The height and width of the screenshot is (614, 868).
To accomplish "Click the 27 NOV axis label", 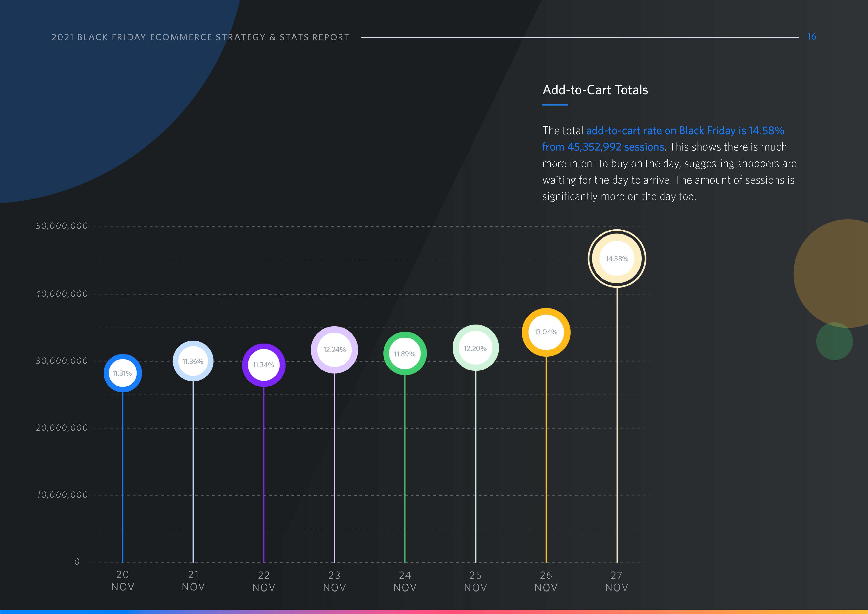I will pyautogui.click(x=616, y=581).
